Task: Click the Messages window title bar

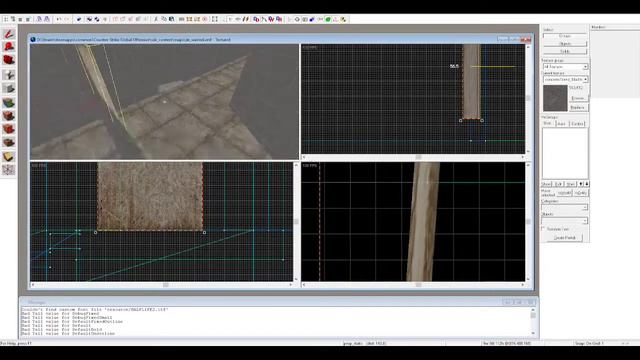Action: click(x=278, y=302)
